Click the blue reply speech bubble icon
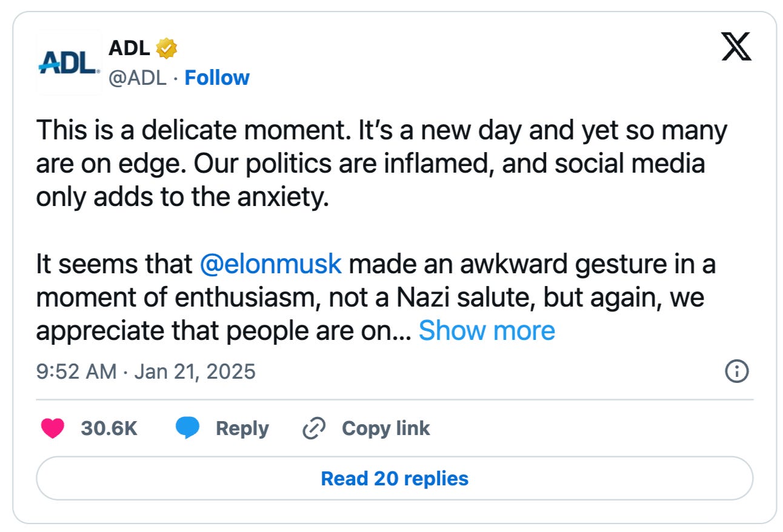The width and height of the screenshot is (783, 532). click(x=188, y=428)
